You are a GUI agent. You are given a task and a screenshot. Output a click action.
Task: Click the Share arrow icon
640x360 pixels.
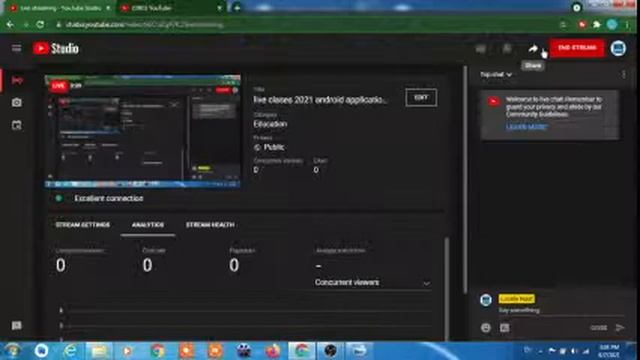[533, 49]
